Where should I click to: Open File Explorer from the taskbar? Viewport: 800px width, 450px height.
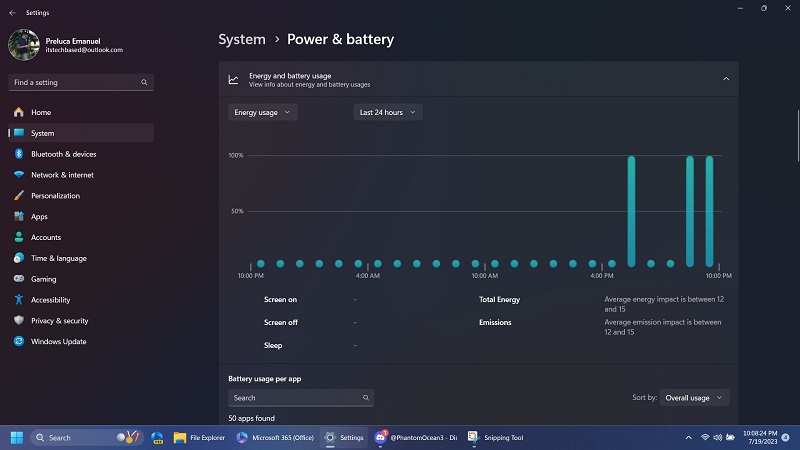[x=199, y=437]
